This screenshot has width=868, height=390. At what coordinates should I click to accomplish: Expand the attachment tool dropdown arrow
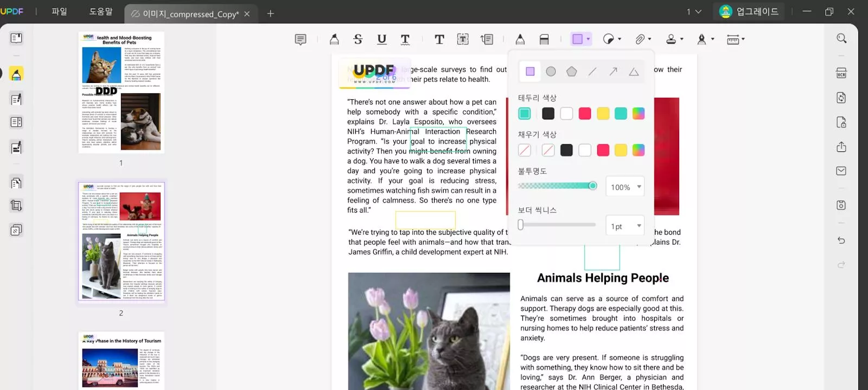click(x=649, y=39)
